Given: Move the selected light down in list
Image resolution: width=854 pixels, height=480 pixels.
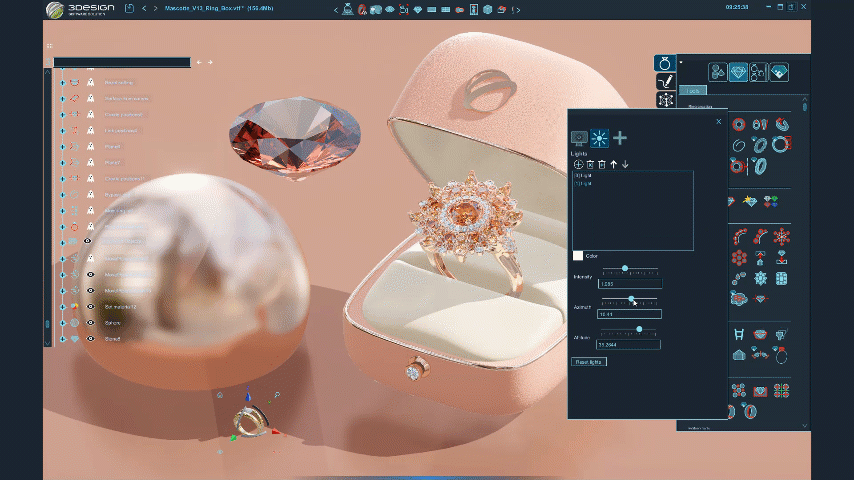Looking at the screenshot, I should 625,164.
